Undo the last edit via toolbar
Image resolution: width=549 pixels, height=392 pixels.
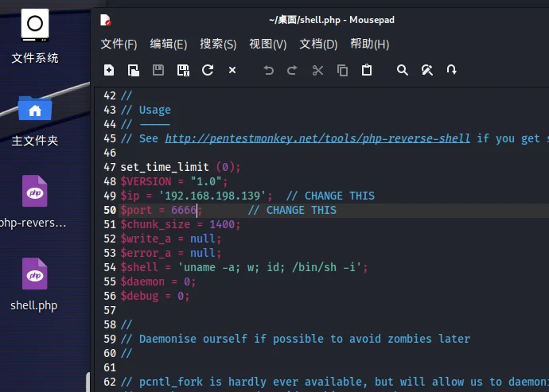click(x=269, y=70)
